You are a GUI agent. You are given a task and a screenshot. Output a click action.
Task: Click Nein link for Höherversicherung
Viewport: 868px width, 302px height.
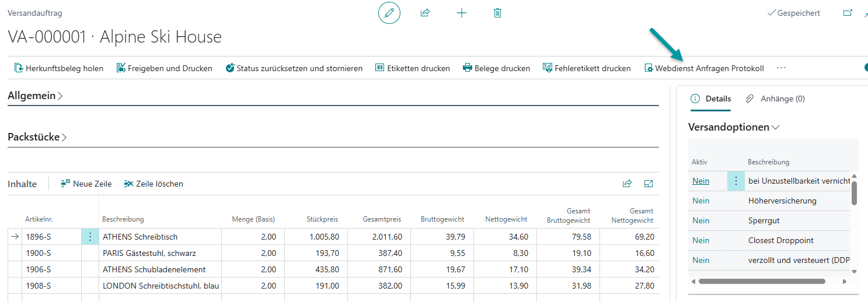click(x=700, y=201)
